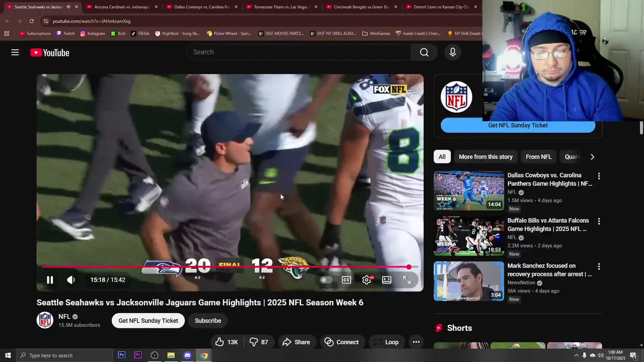Share the Seahawks vs Jaguars video
Image resolution: width=644 pixels, height=362 pixels.
click(296, 342)
